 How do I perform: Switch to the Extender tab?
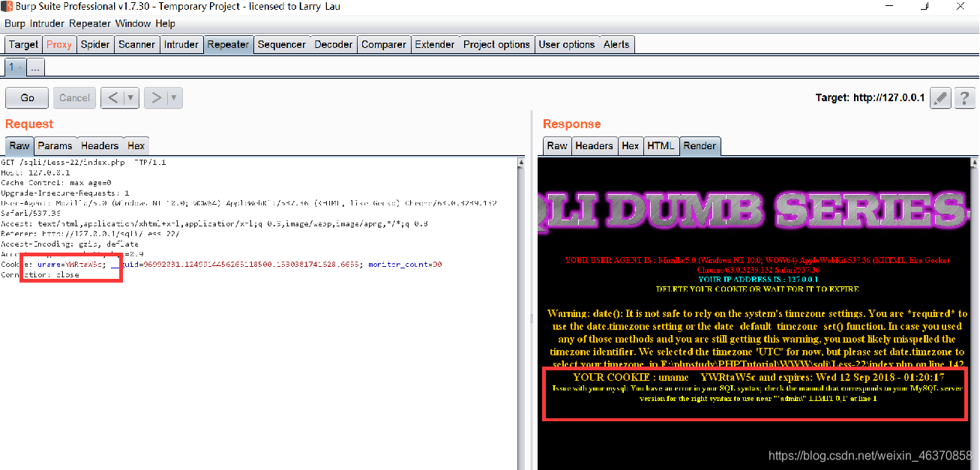pos(435,44)
